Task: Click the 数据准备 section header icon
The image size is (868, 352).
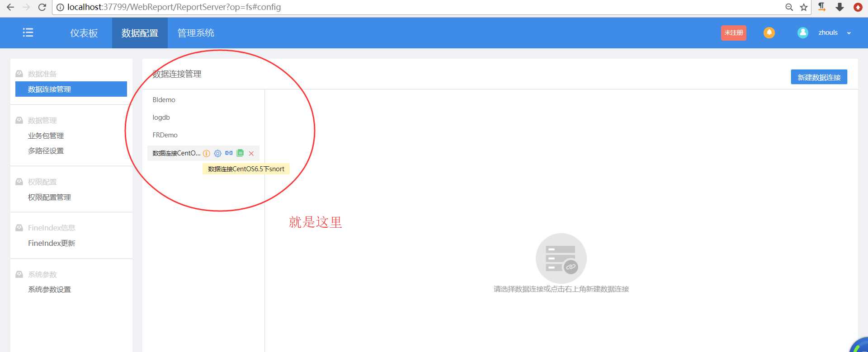Action: (19, 74)
